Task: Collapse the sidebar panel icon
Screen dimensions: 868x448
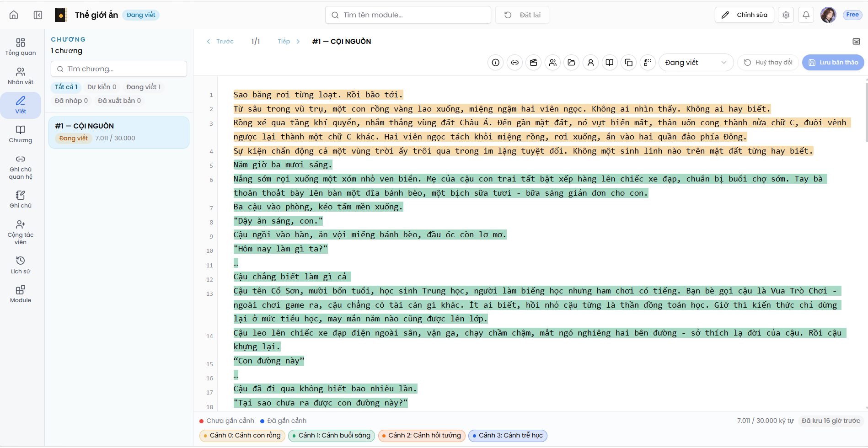Action: (38, 15)
